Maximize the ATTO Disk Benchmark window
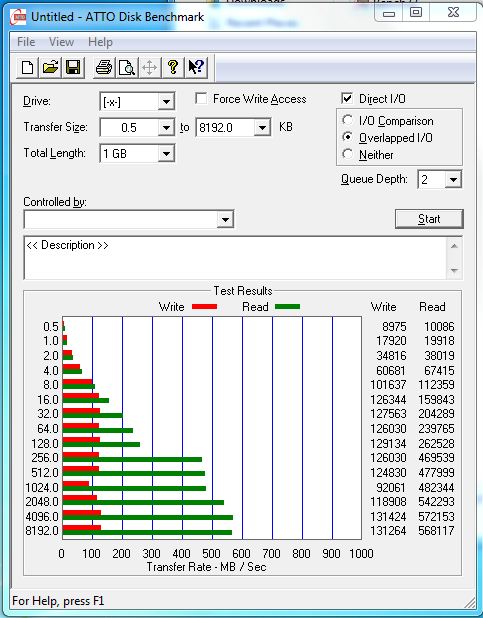483x618 pixels. coord(416,13)
